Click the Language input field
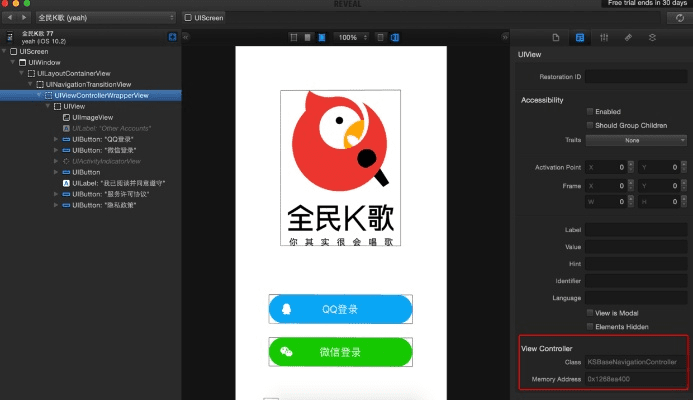693x400 pixels. pos(636,297)
